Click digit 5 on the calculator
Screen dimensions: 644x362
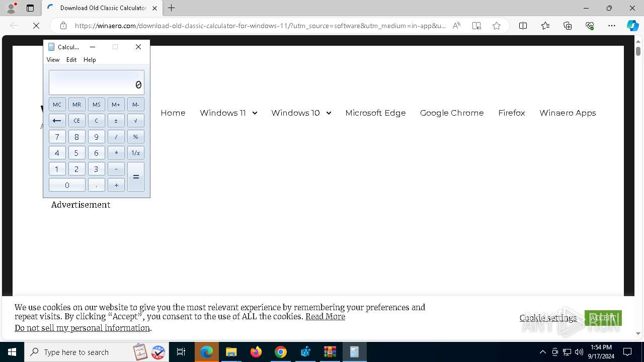(x=76, y=153)
